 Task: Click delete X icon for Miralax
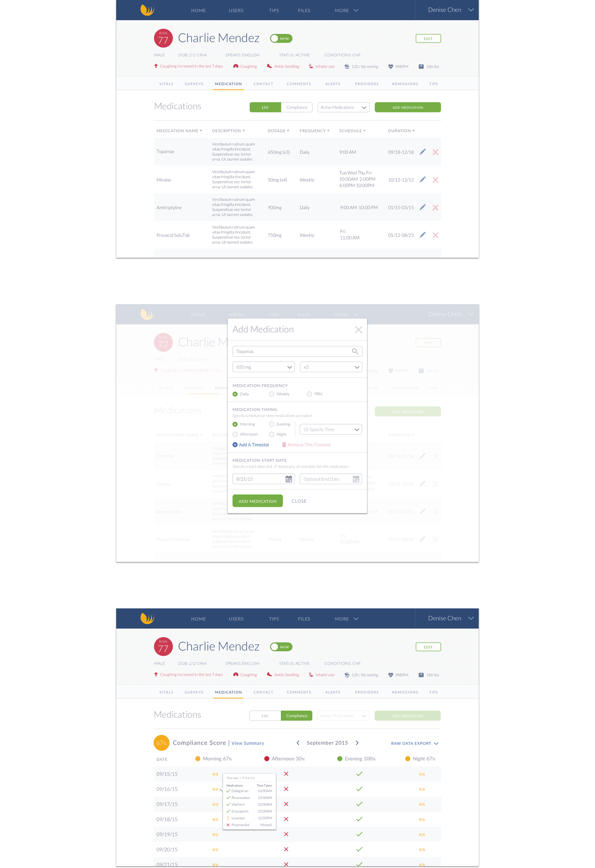436,179
